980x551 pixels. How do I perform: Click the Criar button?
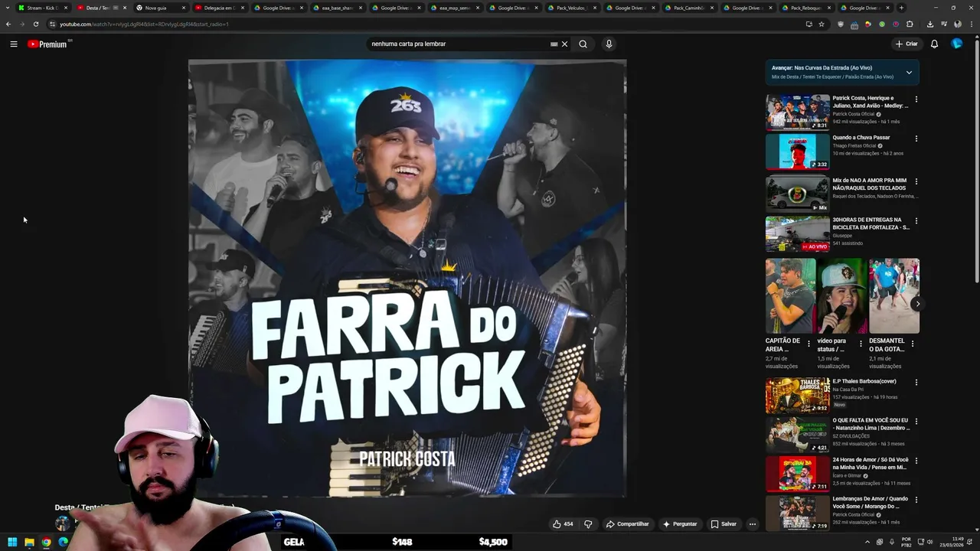coord(906,44)
